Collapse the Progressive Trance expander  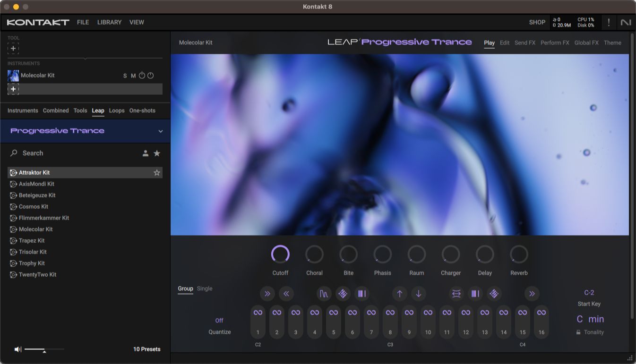[x=160, y=131]
